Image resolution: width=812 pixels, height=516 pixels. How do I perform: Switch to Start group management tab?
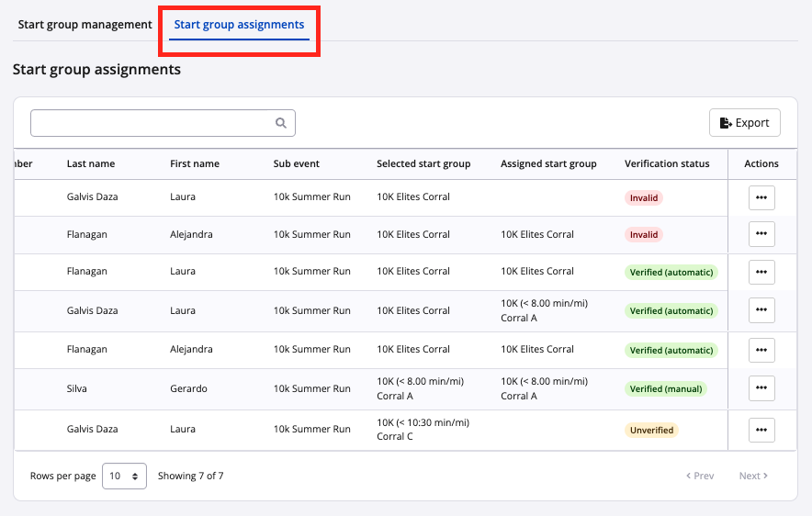[x=85, y=25]
